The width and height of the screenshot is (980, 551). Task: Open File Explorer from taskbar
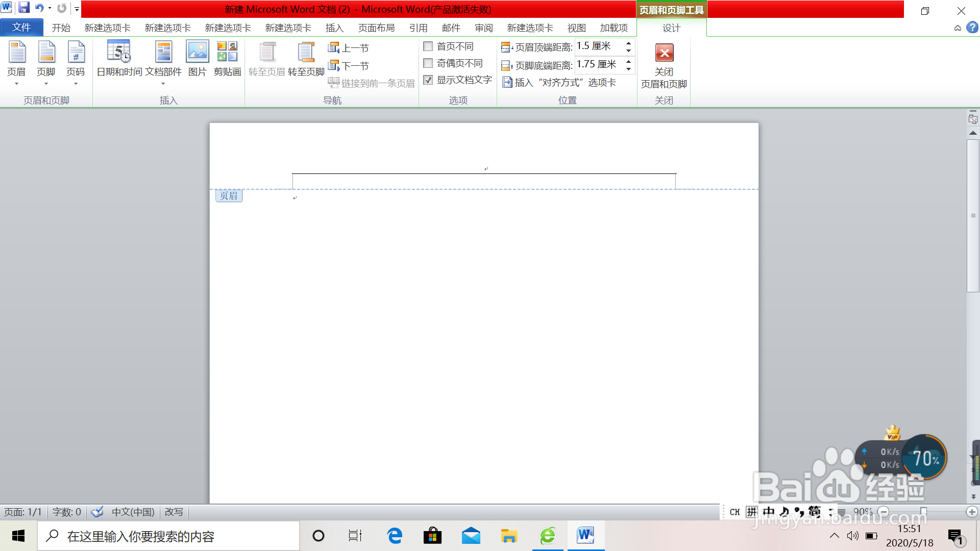(509, 536)
